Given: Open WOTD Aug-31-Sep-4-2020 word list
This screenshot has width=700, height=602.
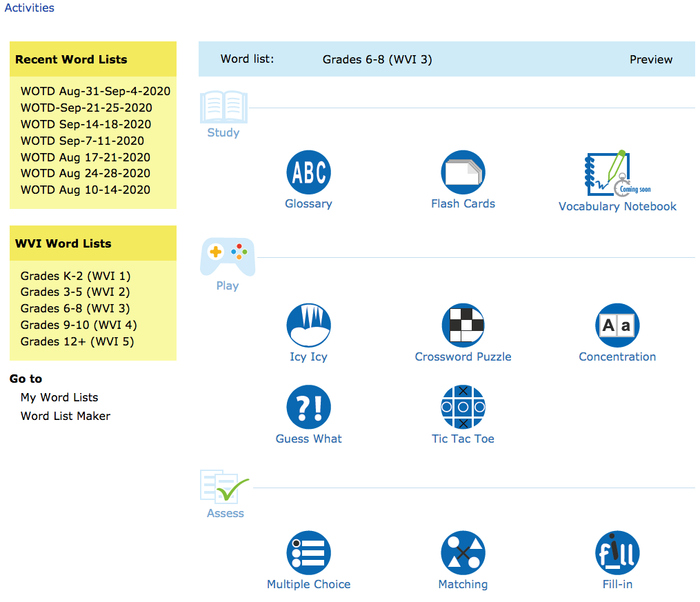Looking at the screenshot, I should click(x=95, y=91).
